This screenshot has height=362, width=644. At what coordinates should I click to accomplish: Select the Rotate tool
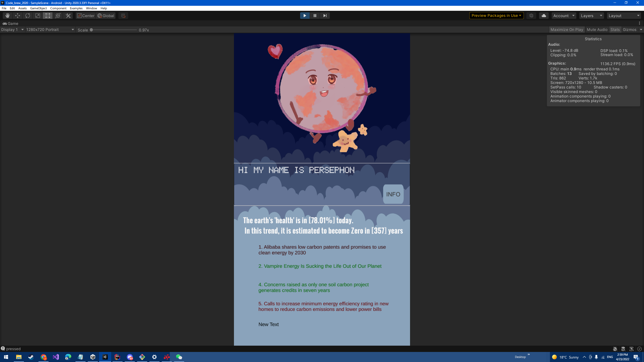pyautogui.click(x=28, y=16)
